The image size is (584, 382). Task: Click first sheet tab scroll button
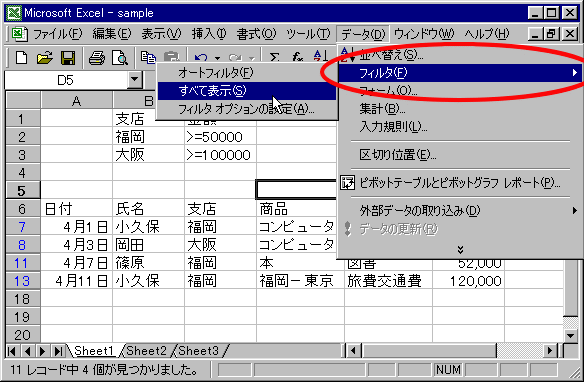(x=12, y=351)
